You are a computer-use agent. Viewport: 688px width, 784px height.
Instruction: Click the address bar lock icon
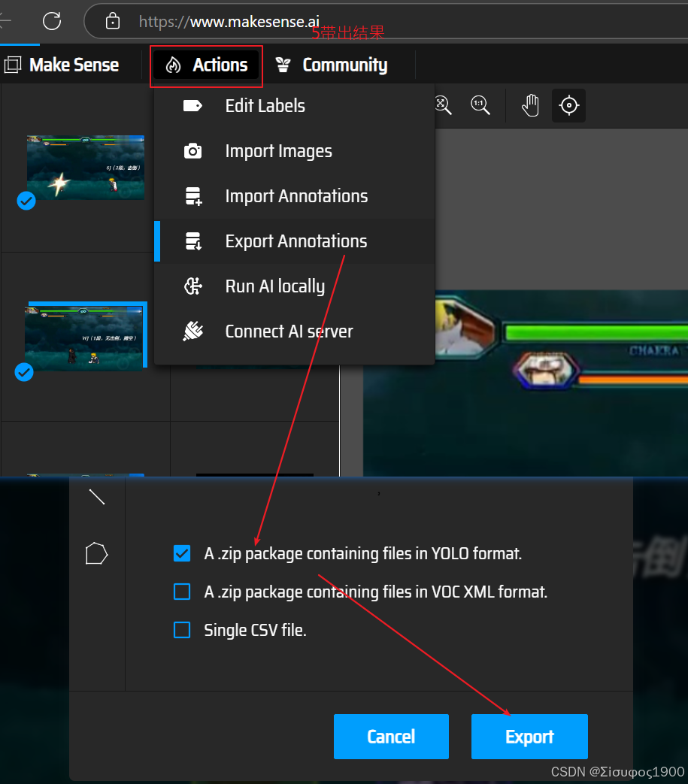pos(113,22)
